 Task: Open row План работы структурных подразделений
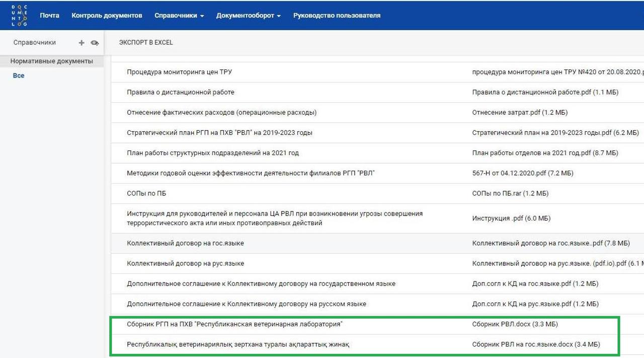[x=377, y=153]
